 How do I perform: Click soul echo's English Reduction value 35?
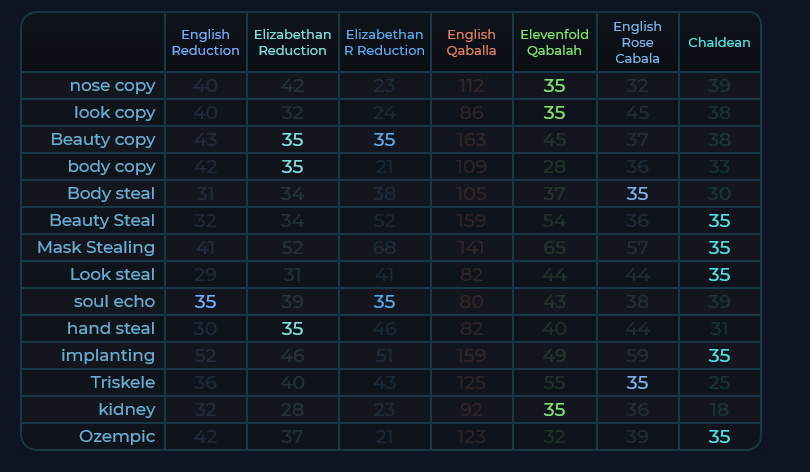pos(206,301)
